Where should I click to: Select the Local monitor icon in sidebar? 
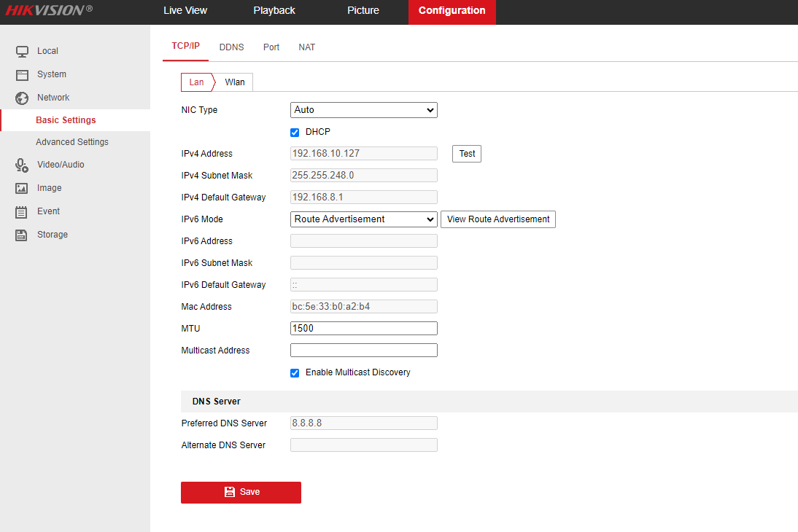(21, 51)
